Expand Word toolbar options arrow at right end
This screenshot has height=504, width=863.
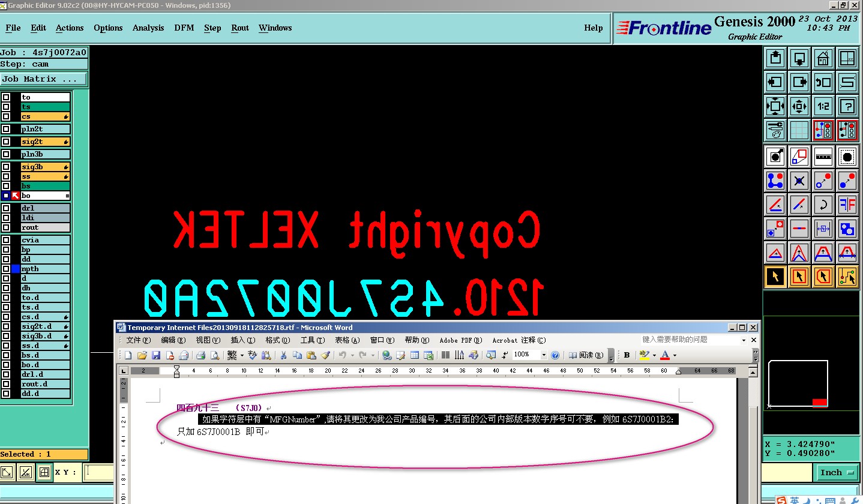[755, 356]
